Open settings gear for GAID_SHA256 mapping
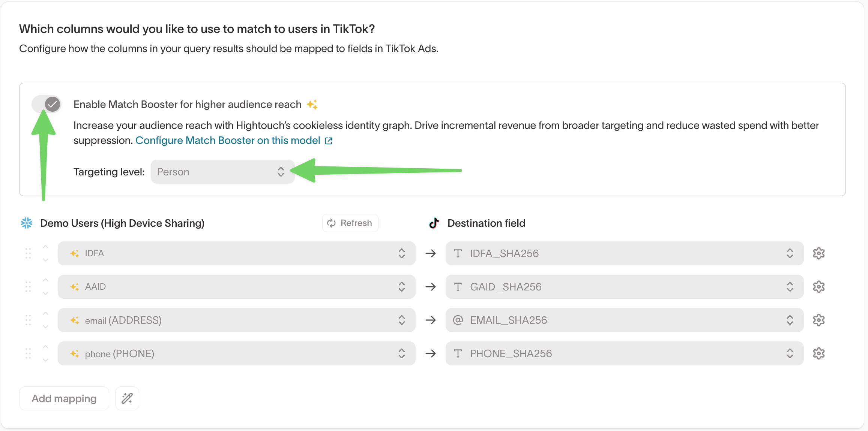This screenshot has width=868, height=431. coord(819,287)
